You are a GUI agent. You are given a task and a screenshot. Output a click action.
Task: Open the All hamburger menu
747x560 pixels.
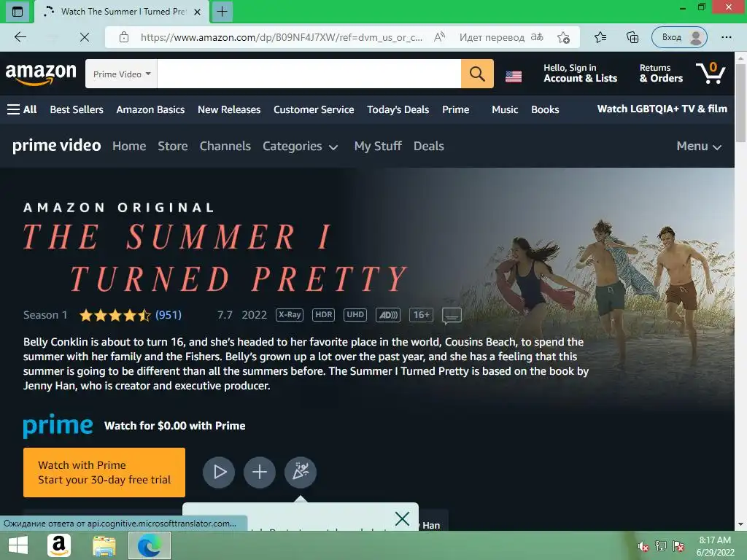(22, 109)
